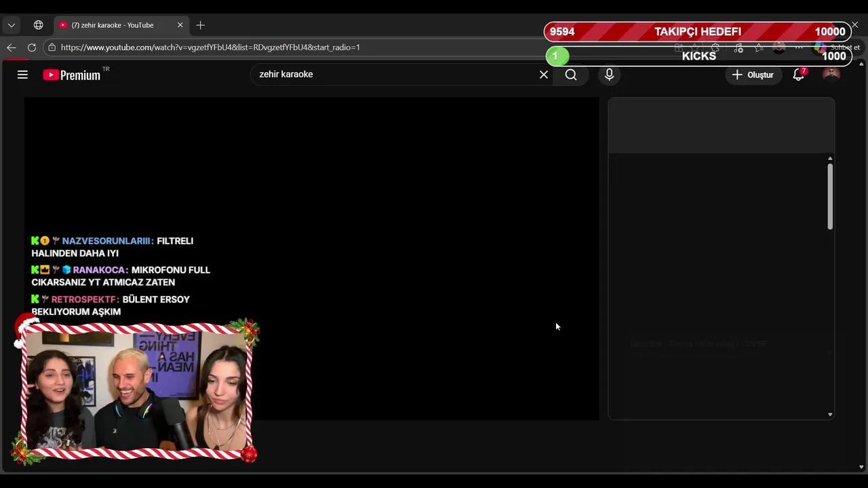Submit search with the magnifier button
This screenshot has width=868, height=488.
pos(571,75)
